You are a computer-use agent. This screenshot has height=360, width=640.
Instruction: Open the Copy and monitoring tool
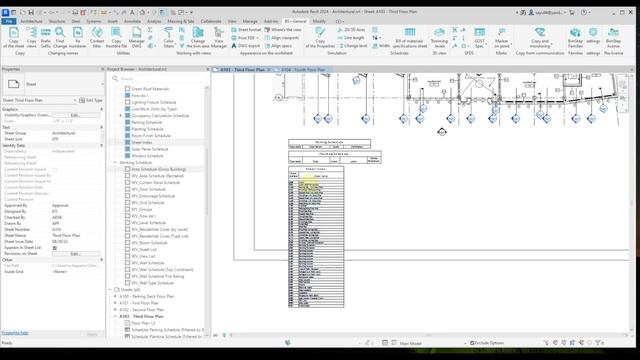[540, 38]
